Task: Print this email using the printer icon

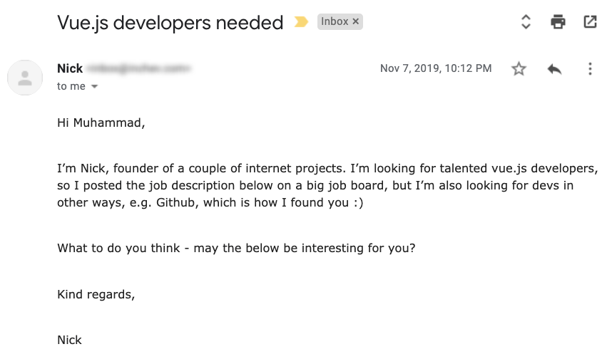Action: pos(558,21)
